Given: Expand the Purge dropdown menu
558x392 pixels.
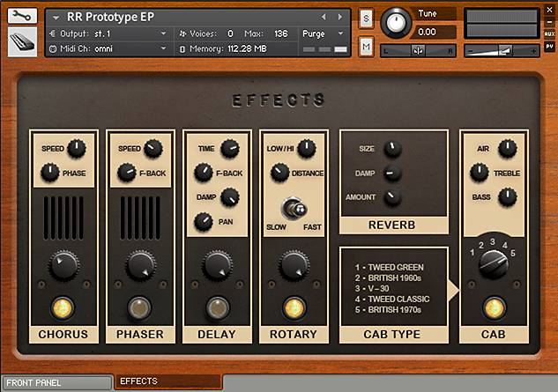Looking at the screenshot, I should click(x=323, y=33).
